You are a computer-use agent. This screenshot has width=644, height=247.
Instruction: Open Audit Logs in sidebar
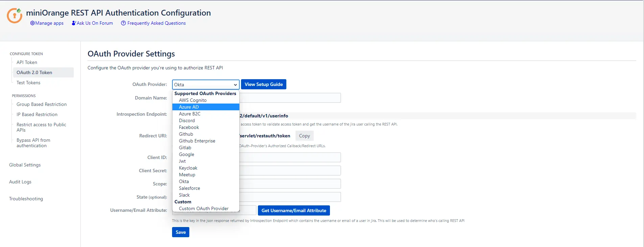coord(20,182)
